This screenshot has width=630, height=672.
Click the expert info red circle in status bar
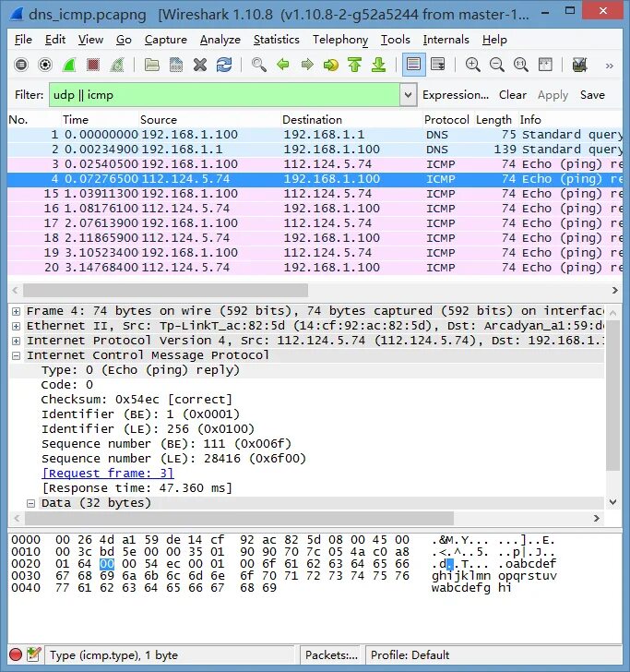(16, 654)
